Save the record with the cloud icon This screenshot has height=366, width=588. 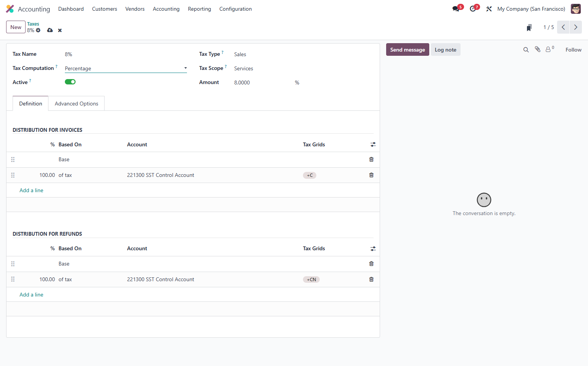[50, 30]
